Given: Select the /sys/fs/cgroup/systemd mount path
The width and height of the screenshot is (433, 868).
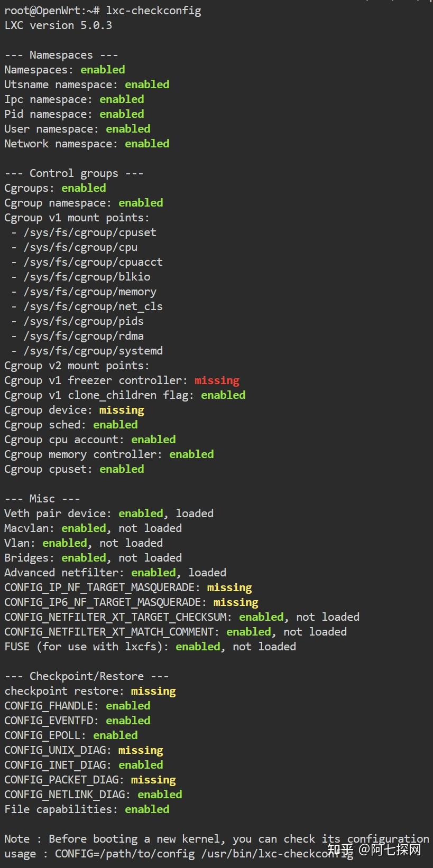Looking at the screenshot, I should coord(93,351).
